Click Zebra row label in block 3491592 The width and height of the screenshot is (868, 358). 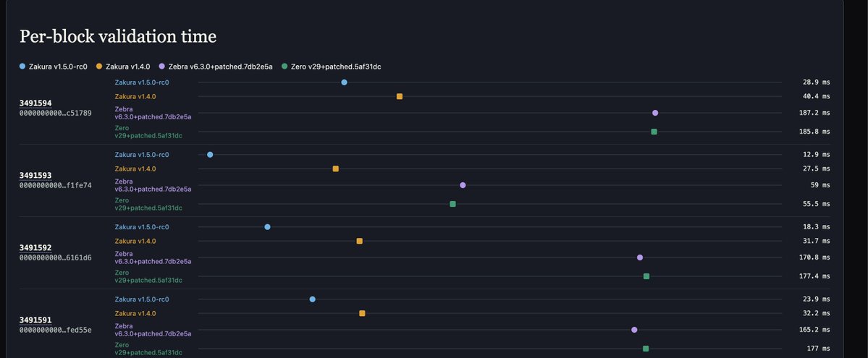pyautogui.click(x=153, y=258)
